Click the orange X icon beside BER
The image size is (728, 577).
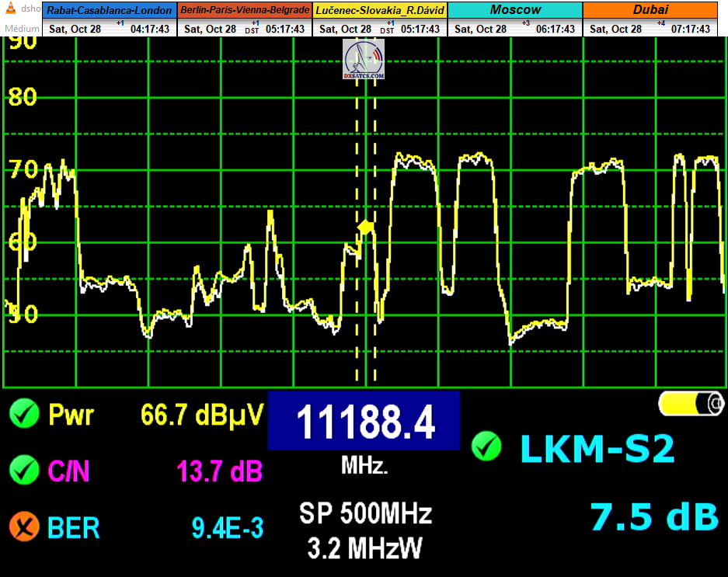(x=25, y=527)
